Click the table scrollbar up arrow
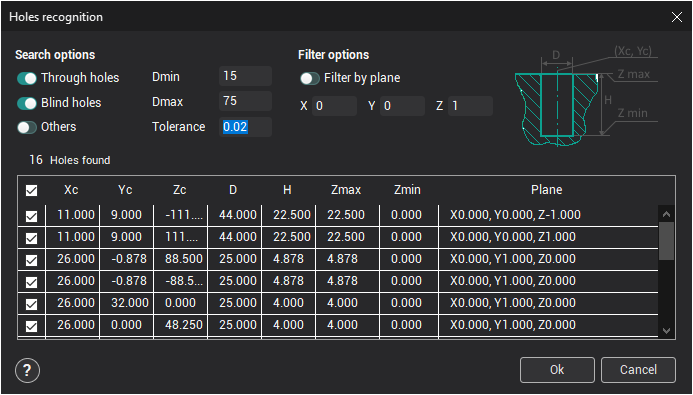The width and height of the screenshot is (693, 395). (666, 214)
